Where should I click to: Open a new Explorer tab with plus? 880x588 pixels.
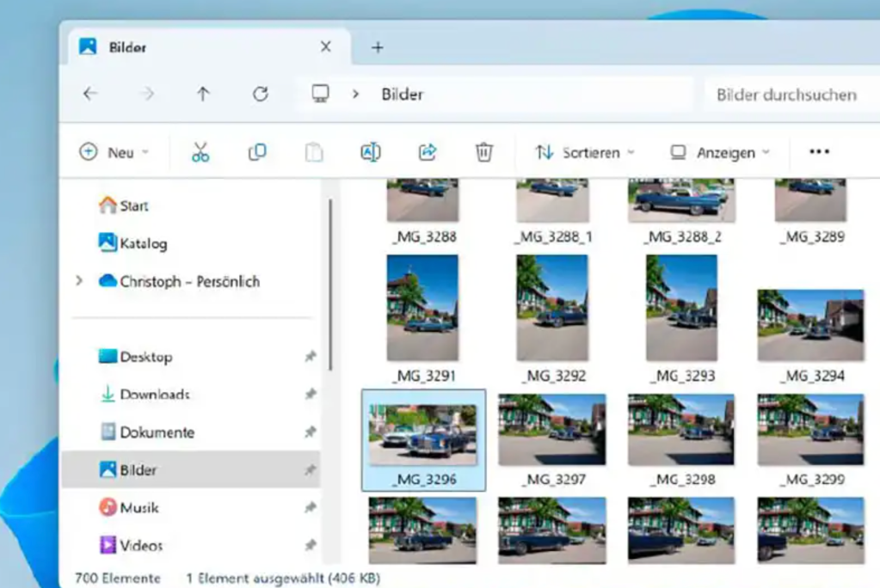pos(378,47)
